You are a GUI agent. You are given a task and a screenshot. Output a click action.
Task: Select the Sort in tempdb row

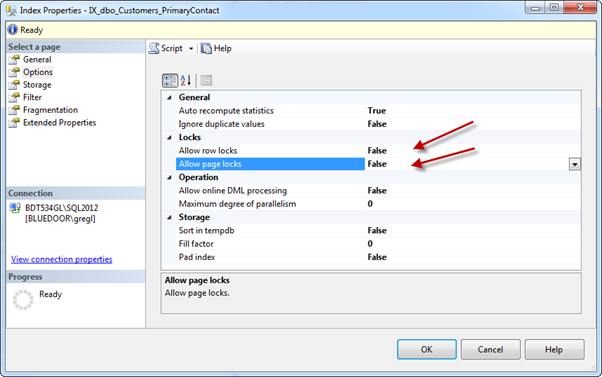coord(378,230)
